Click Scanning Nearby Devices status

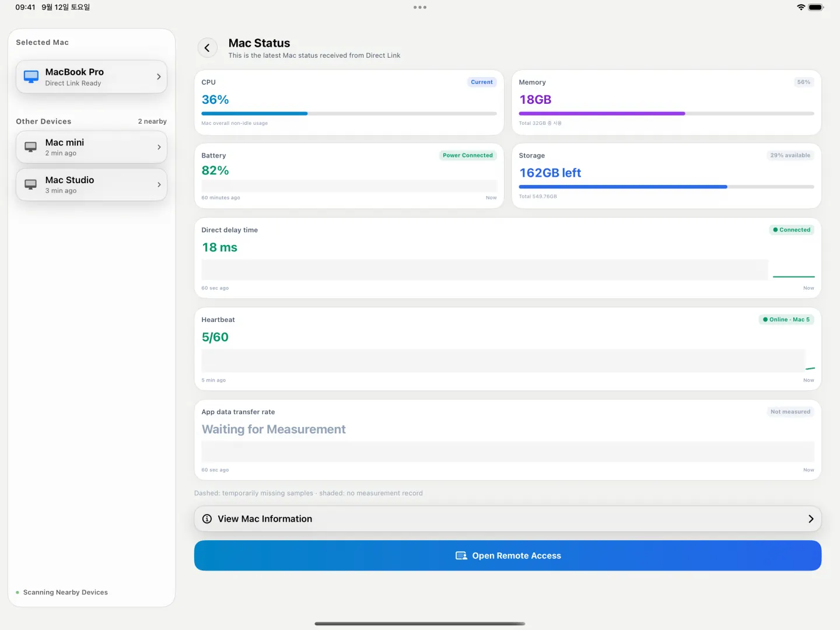(62, 592)
